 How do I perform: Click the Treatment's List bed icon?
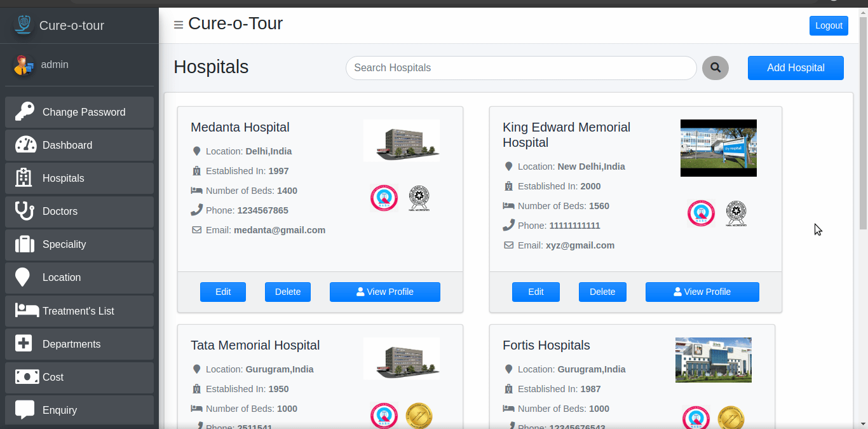[27, 311]
